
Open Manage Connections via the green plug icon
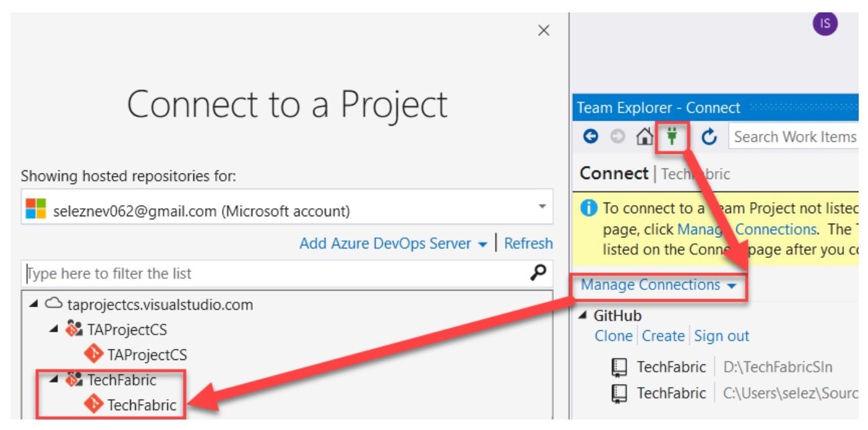coord(671,136)
